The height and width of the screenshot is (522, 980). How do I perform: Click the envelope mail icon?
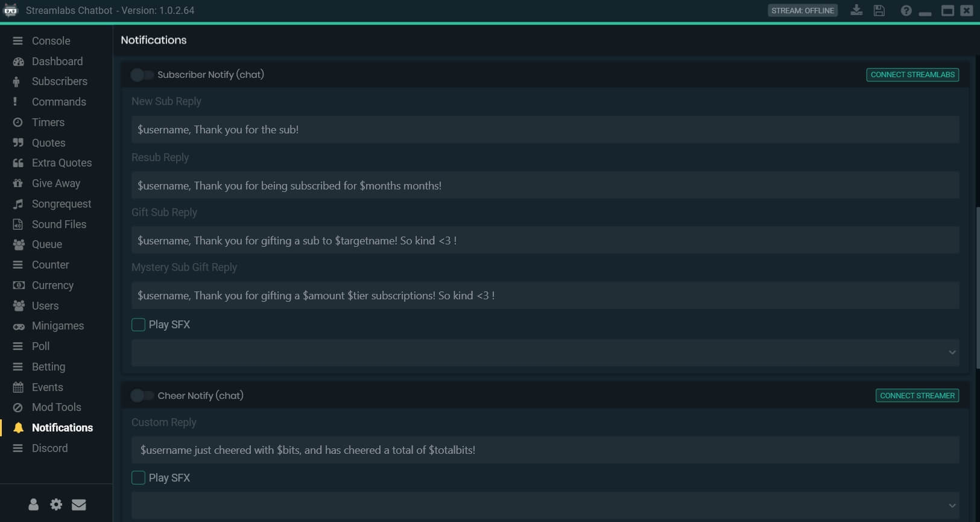pyautogui.click(x=79, y=504)
